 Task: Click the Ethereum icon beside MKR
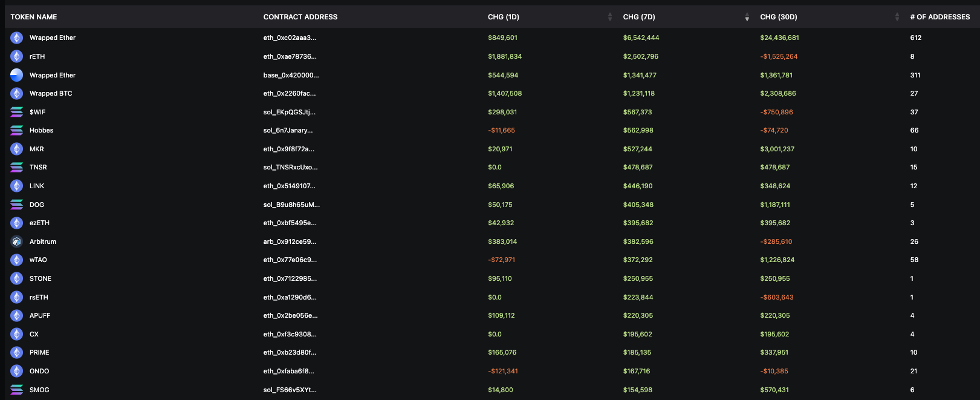(17, 149)
